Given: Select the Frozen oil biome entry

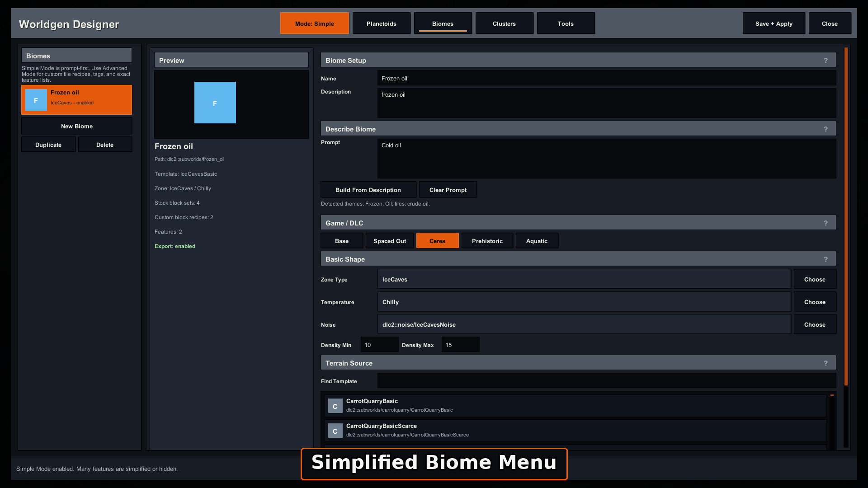Looking at the screenshot, I should pos(77,100).
